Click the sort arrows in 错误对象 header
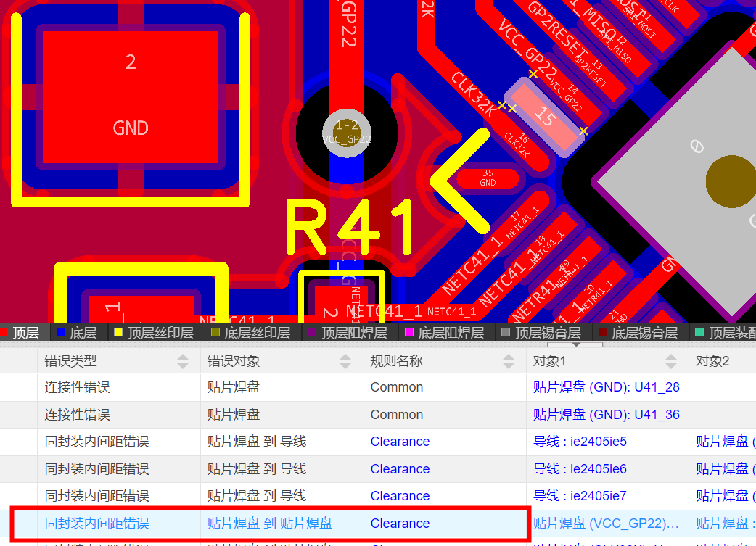 coord(345,360)
